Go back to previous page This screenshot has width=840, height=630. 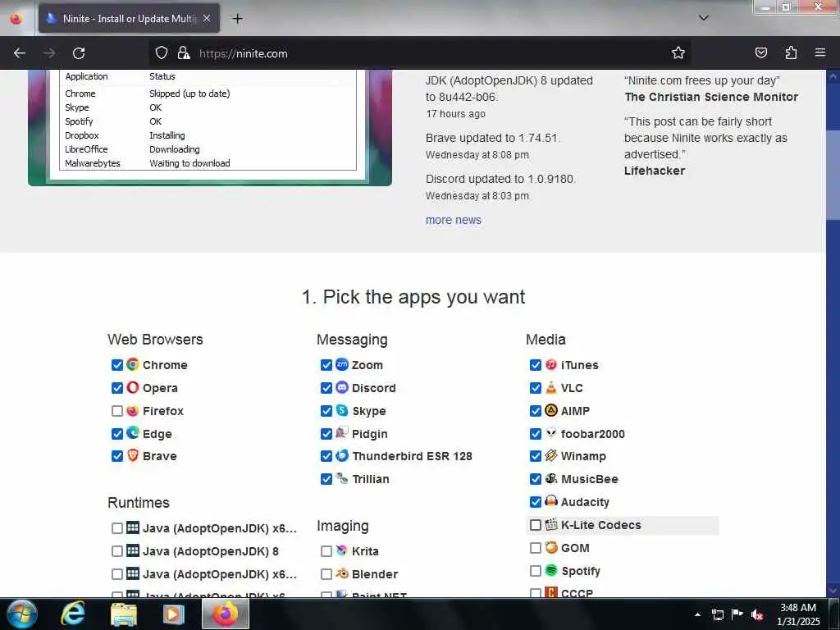(x=20, y=53)
